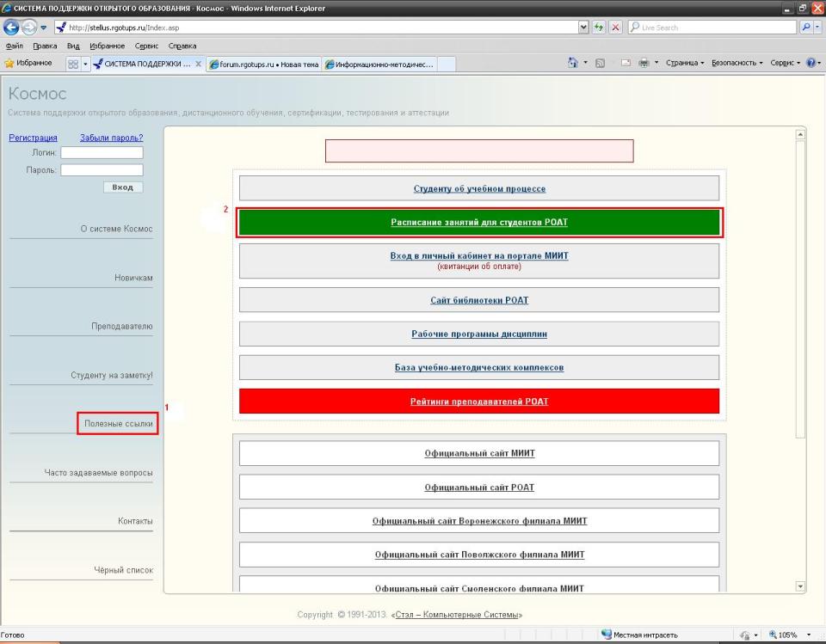Click the Home page icon in toolbar
Viewport: 826px width, 644px height.
point(574,63)
